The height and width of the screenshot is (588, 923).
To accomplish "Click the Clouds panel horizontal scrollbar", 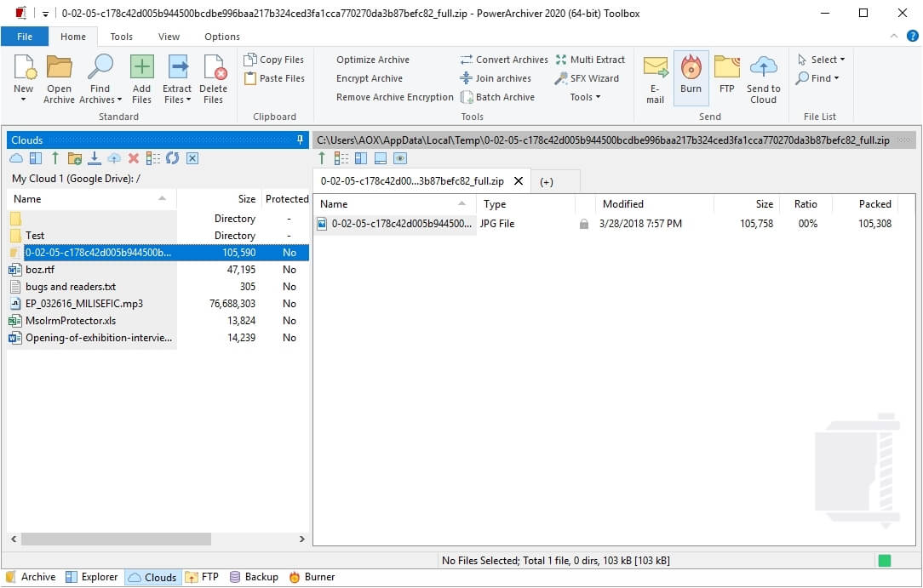I will click(116, 539).
